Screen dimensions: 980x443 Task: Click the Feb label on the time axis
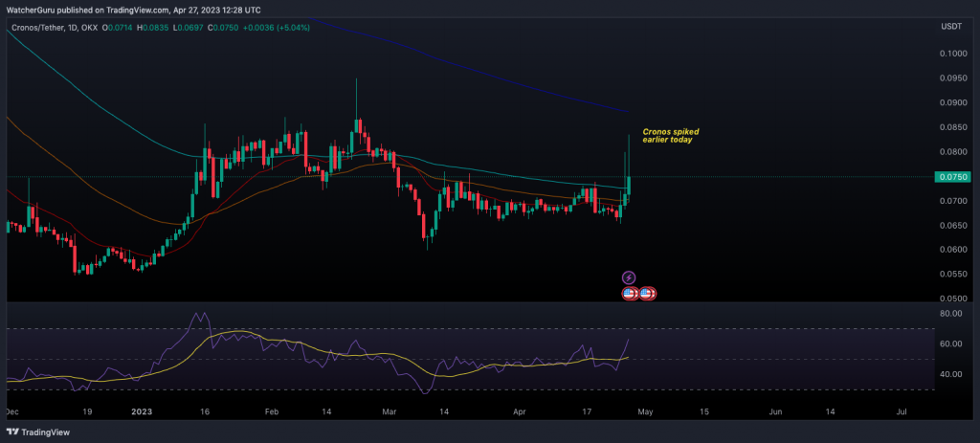click(270, 411)
